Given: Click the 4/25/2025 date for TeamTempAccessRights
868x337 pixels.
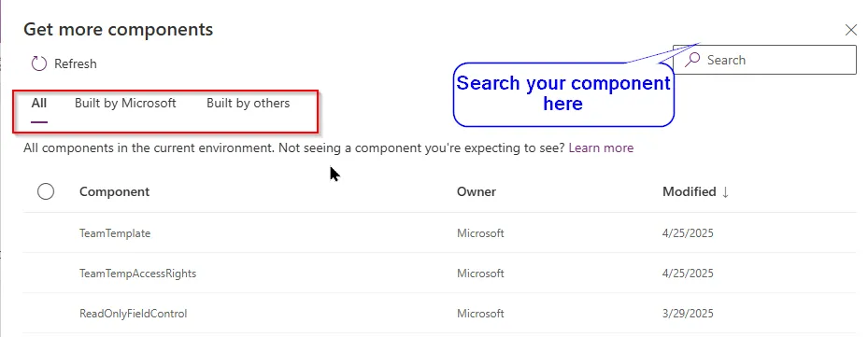Looking at the screenshot, I should click(x=688, y=274).
